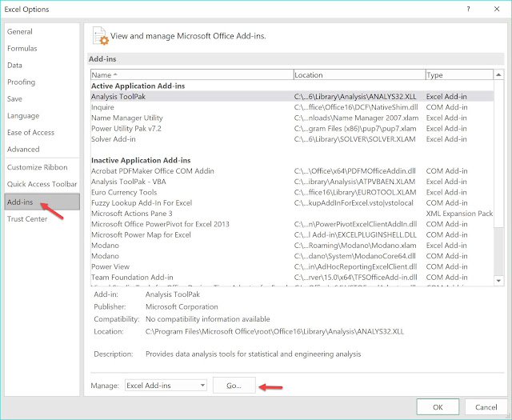Click the Microsoft Corporation publisher text

click(182, 306)
